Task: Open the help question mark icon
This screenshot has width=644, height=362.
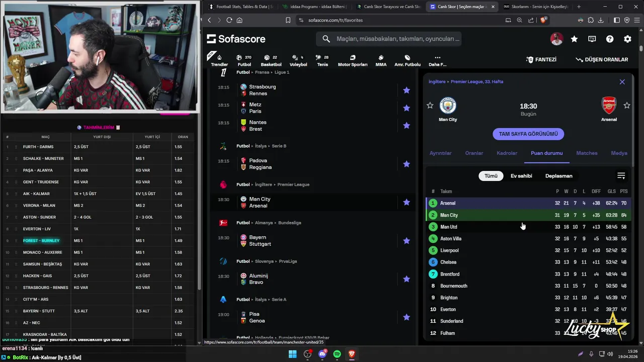Action: coord(610,39)
